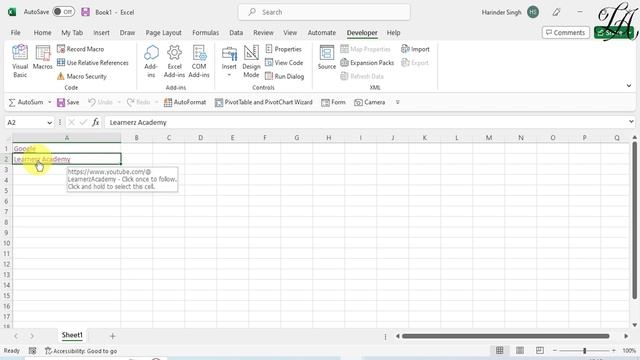640x360 pixels.
Task: Activate the Camera tool
Action: (x=369, y=102)
